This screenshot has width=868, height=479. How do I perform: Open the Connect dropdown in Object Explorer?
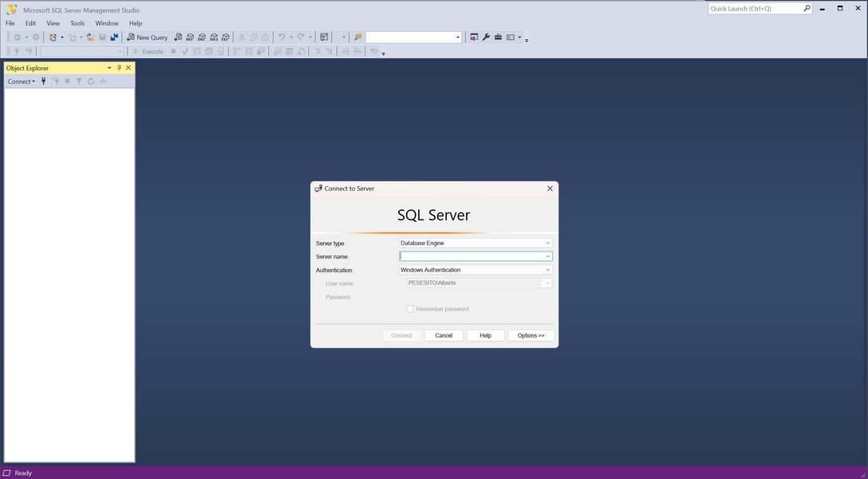pyautogui.click(x=22, y=81)
